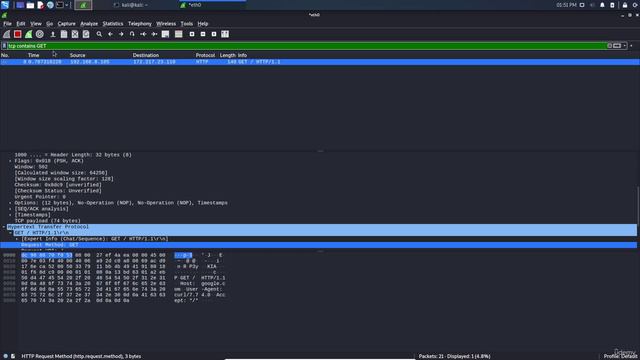Collapse the Hypertext Transfer Protocol node
The image size is (640, 360).
(4, 227)
